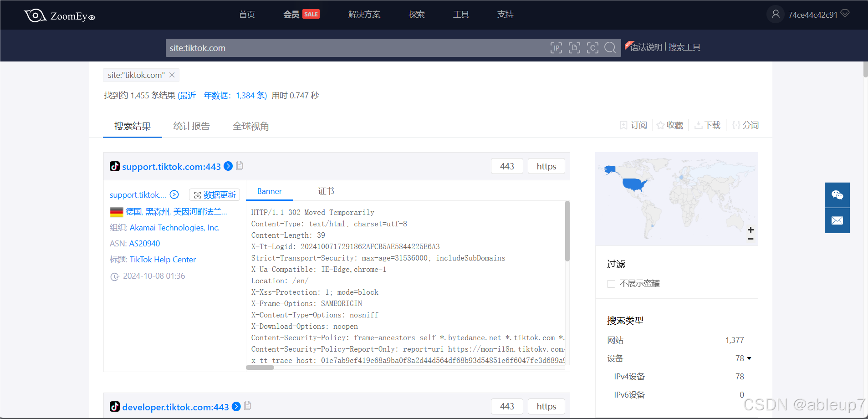Click the membership badge icon next to username

click(845, 13)
